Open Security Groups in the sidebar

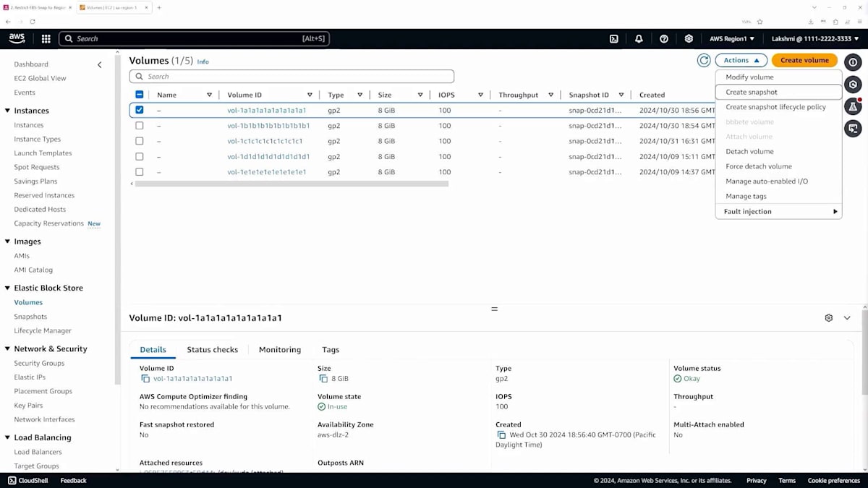click(x=39, y=364)
